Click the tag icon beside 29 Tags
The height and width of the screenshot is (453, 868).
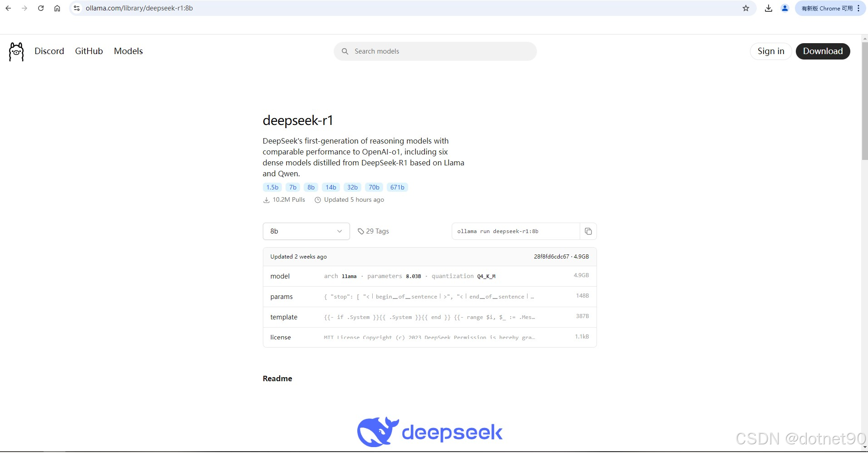click(x=361, y=231)
